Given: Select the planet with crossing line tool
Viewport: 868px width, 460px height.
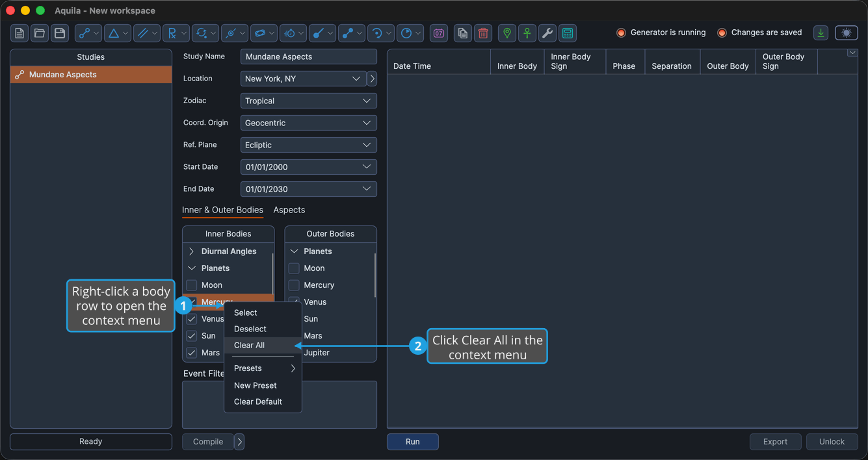Looking at the screenshot, I should click(235, 33).
